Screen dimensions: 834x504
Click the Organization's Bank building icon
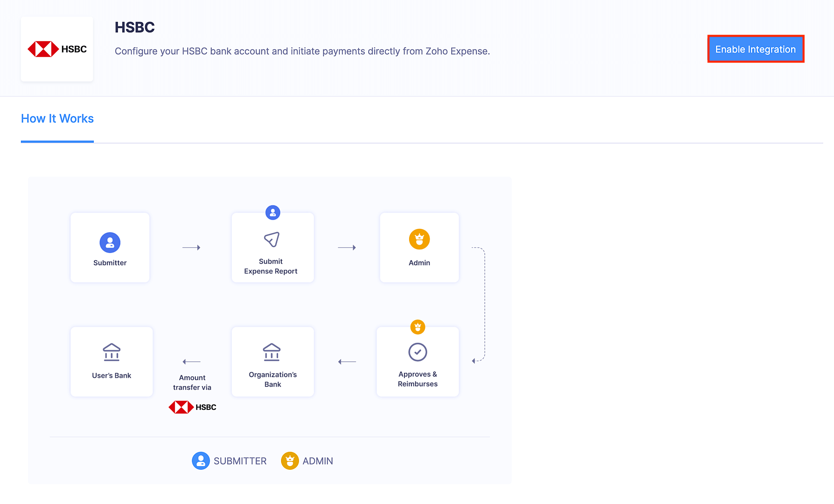[272, 352]
